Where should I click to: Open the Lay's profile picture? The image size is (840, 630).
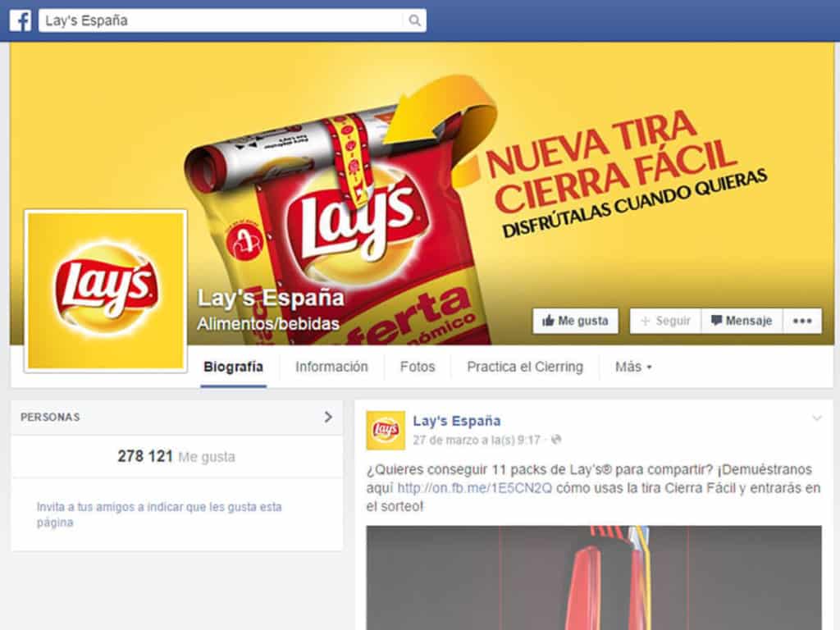pyautogui.click(x=106, y=291)
